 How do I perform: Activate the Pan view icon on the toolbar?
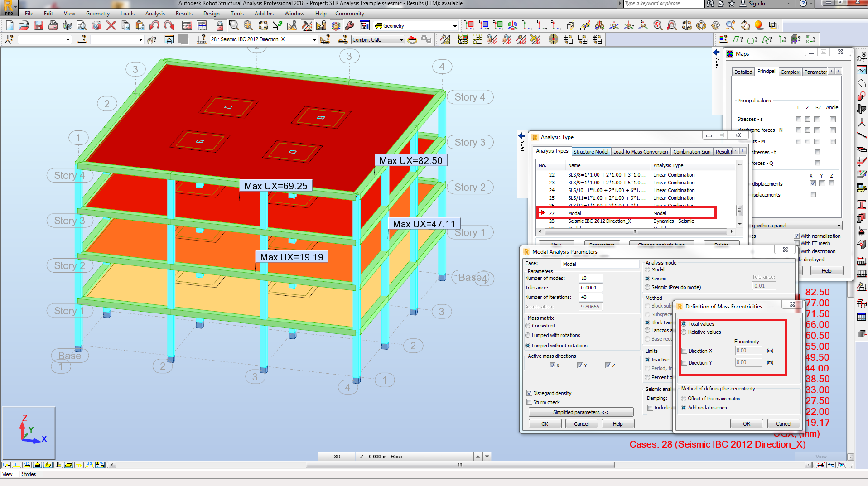click(x=745, y=25)
